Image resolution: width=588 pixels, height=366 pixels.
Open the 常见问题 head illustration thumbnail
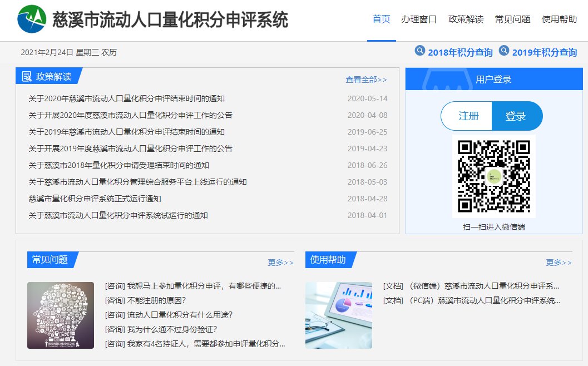[61, 315]
